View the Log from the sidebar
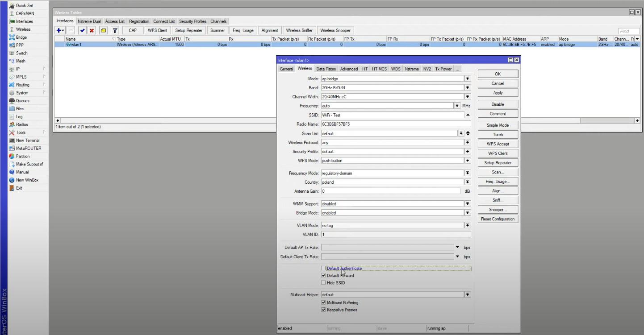Screen dimensions: 644x335 tap(19, 117)
